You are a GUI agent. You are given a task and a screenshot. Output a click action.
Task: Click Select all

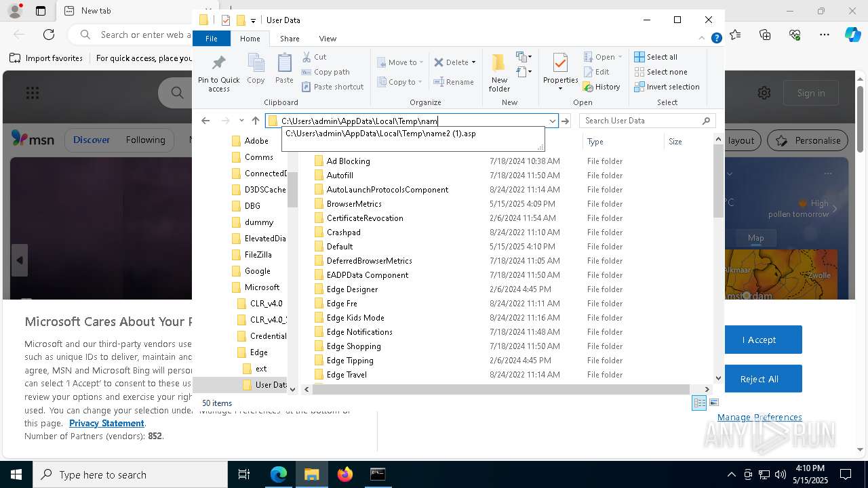[656, 57]
